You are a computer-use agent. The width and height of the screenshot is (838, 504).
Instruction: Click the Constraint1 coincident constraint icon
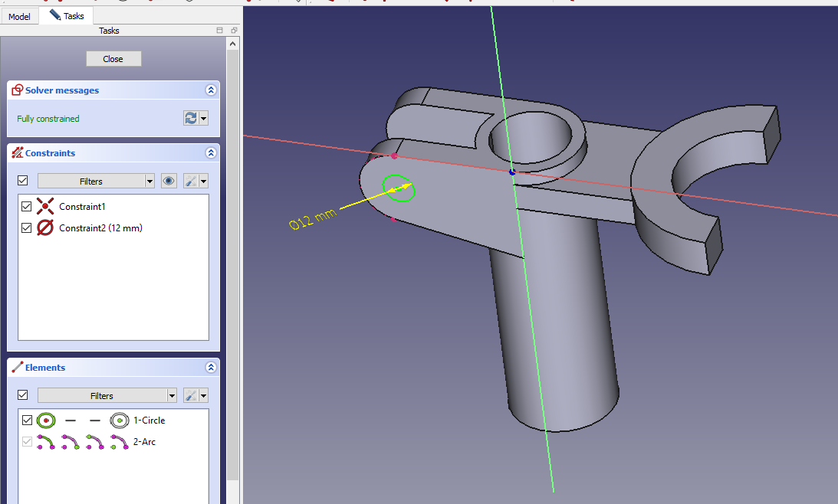pyautogui.click(x=46, y=207)
